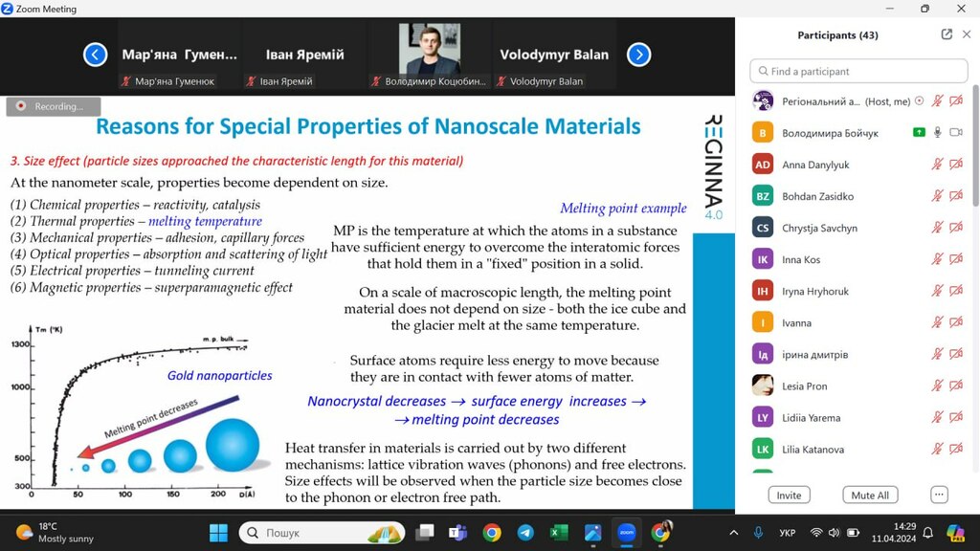Click Володимира Бойчук's green screen-share icon
Viewport: 980px width, 551px height.
point(919,132)
